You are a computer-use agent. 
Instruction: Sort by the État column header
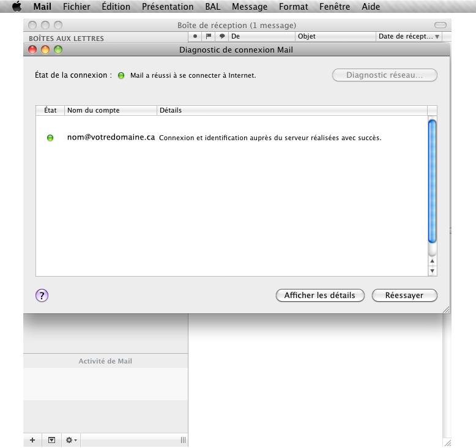pos(50,110)
